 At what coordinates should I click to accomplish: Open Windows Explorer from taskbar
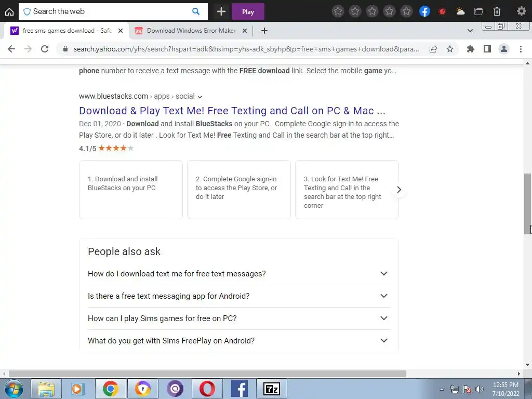(46, 389)
